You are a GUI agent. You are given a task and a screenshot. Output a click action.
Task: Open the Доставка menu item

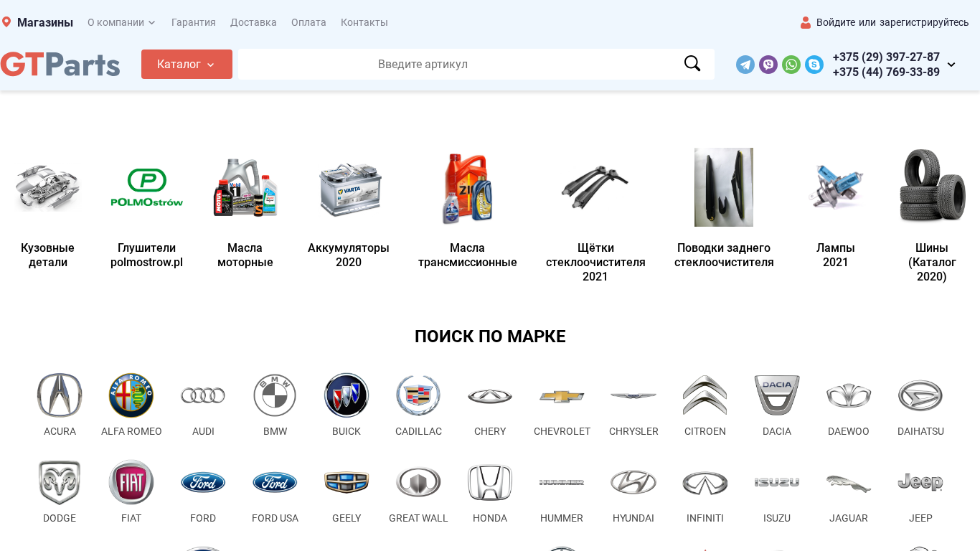pyautogui.click(x=253, y=22)
